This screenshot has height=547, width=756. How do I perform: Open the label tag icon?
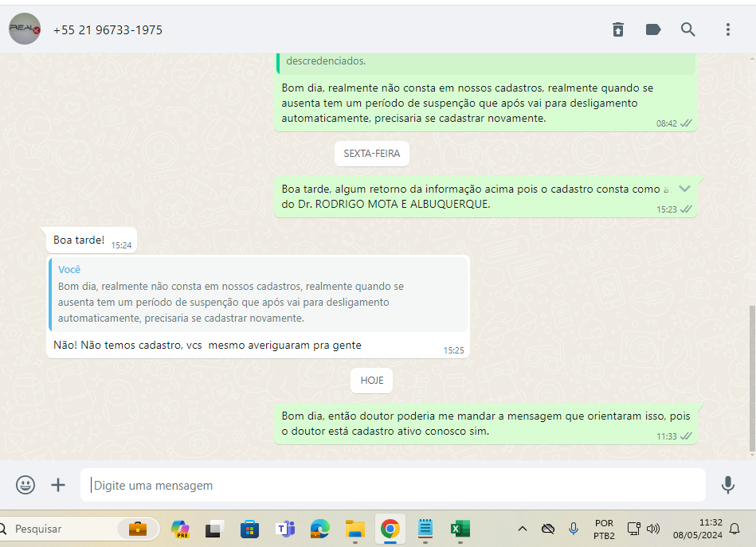coord(653,29)
